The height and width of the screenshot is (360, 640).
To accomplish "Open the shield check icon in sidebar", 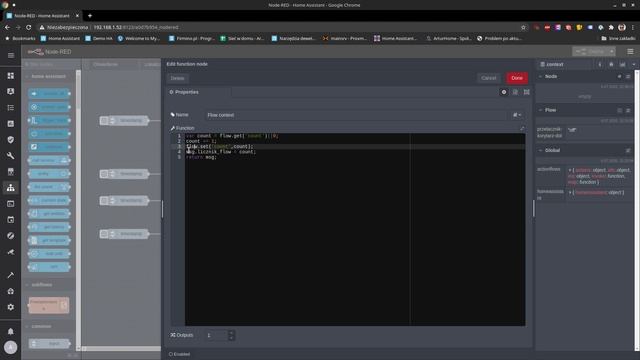I will coord(11,140).
